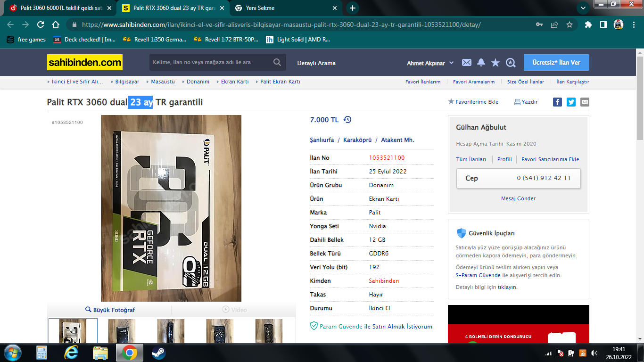Click the Detaylı Arama link
644x362 pixels.
click(316, 63)
